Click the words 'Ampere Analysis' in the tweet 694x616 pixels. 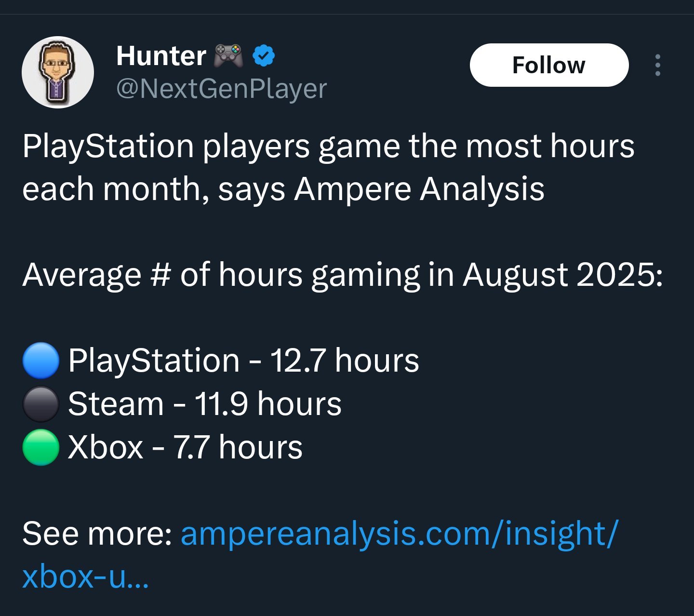click(419, 189)
